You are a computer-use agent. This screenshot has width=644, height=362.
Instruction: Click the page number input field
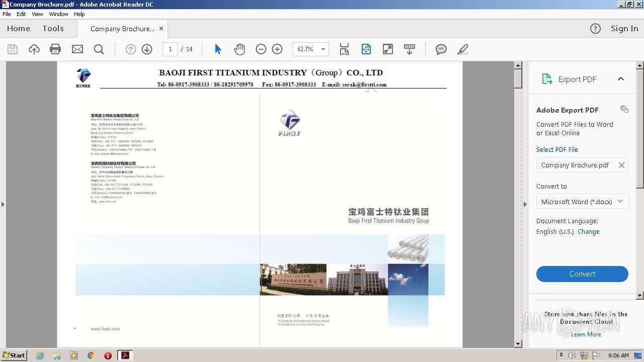pyautogui.click(x=170, y=49)
